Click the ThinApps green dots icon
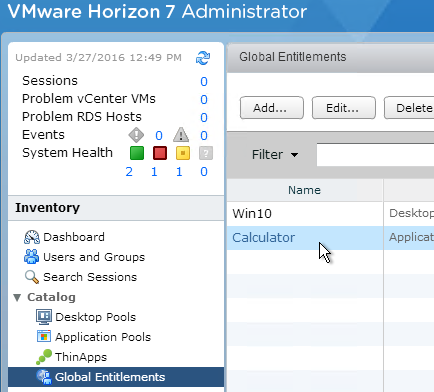Screen dimensions: 434x392 coord(44,357)
